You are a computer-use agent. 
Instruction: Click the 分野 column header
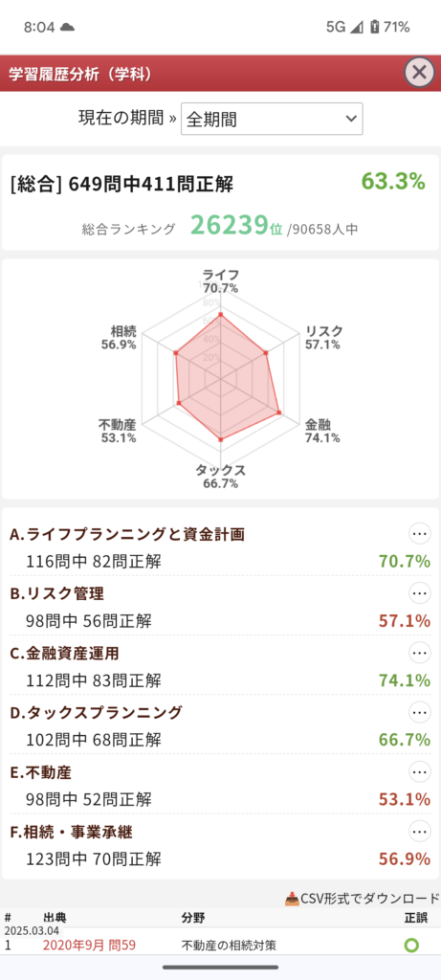pos(193,918)
